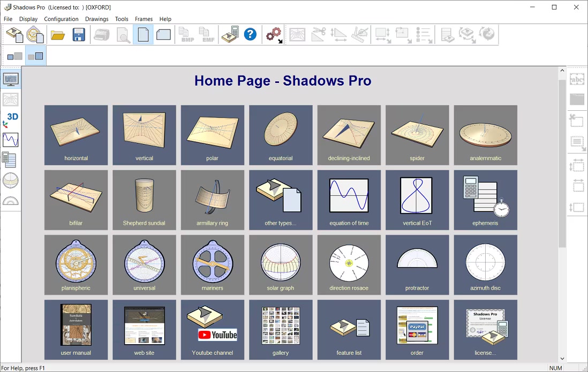Viewport: 588px width, 372px height.
Task: Visit the web site tile
Action: [144, 330]
